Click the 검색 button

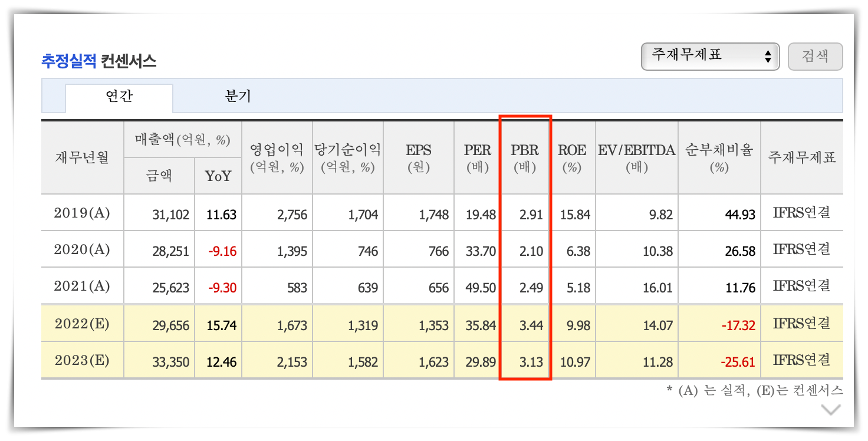pyautogui.click(x=815, y=57)
